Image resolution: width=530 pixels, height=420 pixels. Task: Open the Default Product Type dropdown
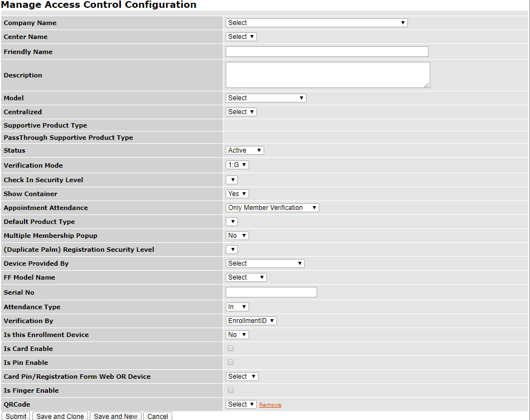tap(232, 222)
